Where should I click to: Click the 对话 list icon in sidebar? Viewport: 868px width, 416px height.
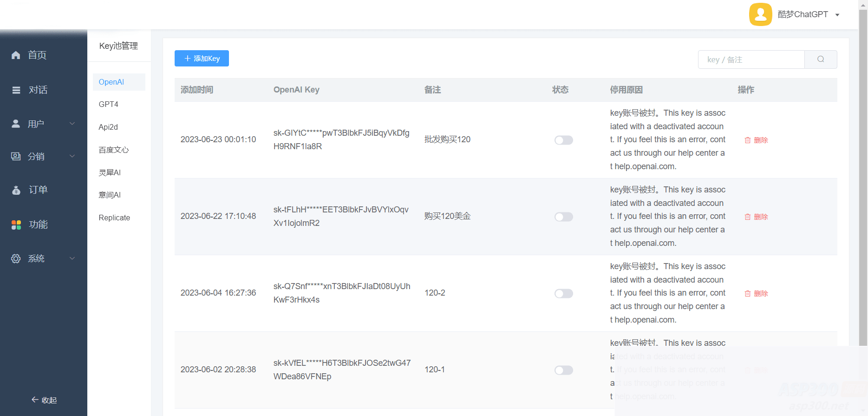click(16, 90)
